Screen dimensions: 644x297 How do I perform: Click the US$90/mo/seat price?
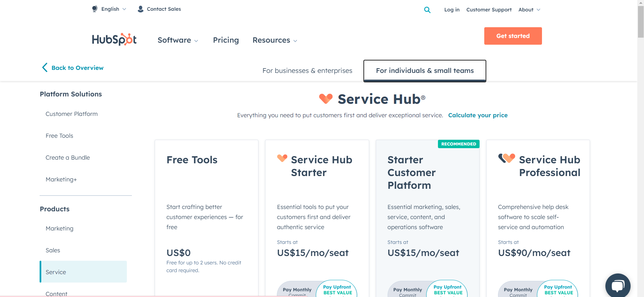pyautogui.click(x=534, y=253)
